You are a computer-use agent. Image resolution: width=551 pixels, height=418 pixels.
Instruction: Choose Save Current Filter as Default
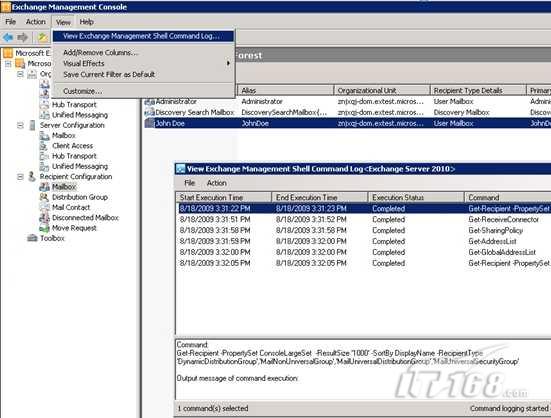(x=109, y=74)
